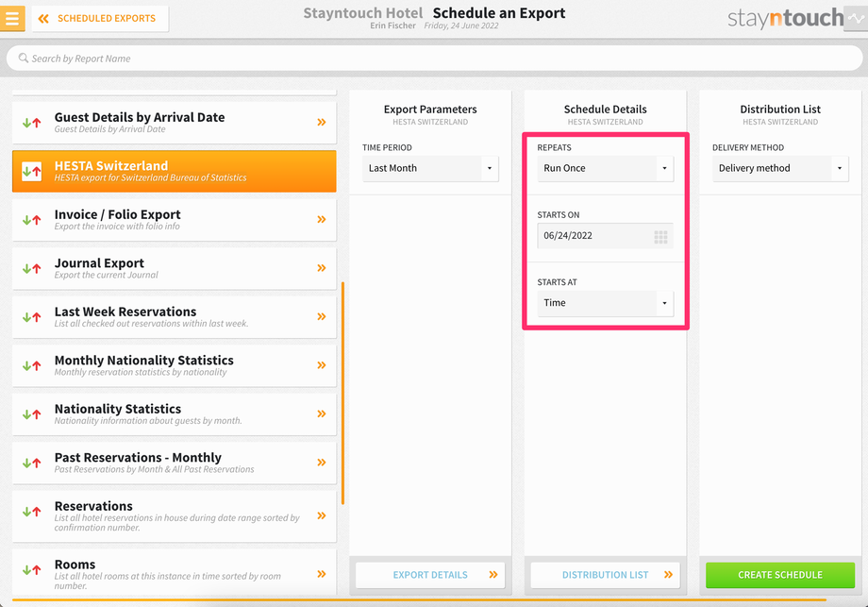
Task: Select the Reservations export row
Action: (174, 516)
